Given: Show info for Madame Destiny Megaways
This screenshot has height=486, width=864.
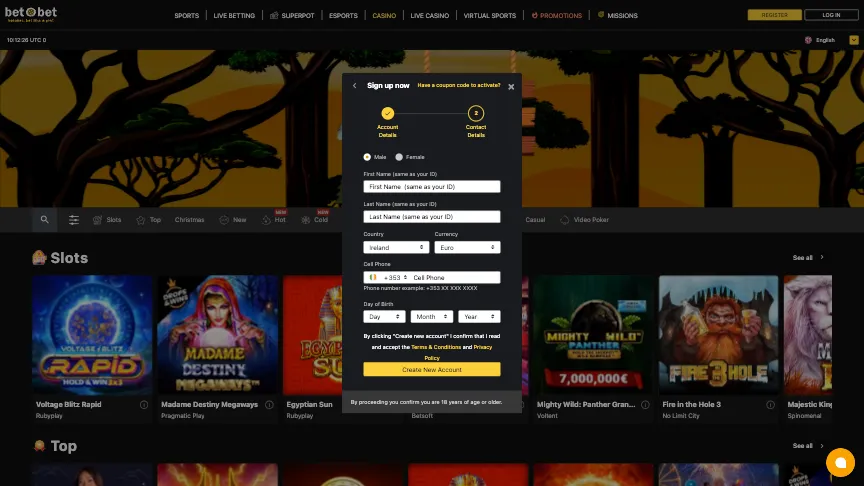Looking at the screenshot, I should point(269,404).
